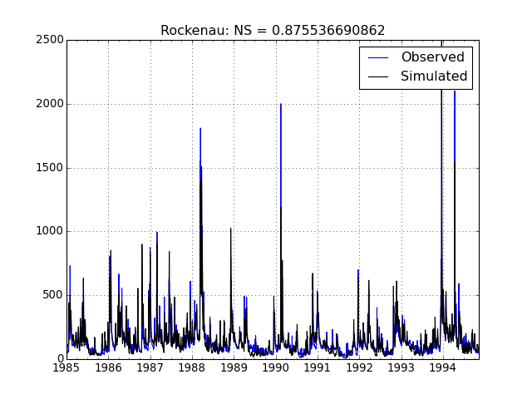Click the 1992 x-axis tick label
Image resolution: width=532 pixels, height=399 pixels.
(x=360, y=367)
